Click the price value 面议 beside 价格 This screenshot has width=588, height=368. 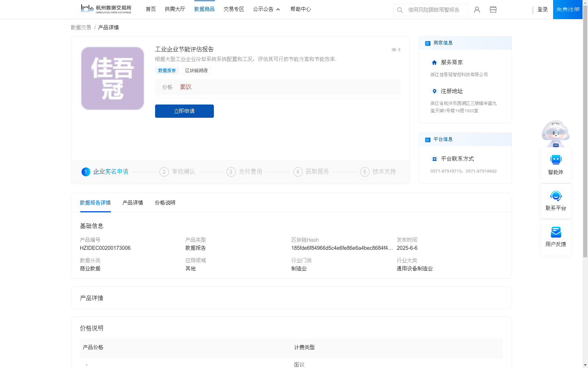186,87
